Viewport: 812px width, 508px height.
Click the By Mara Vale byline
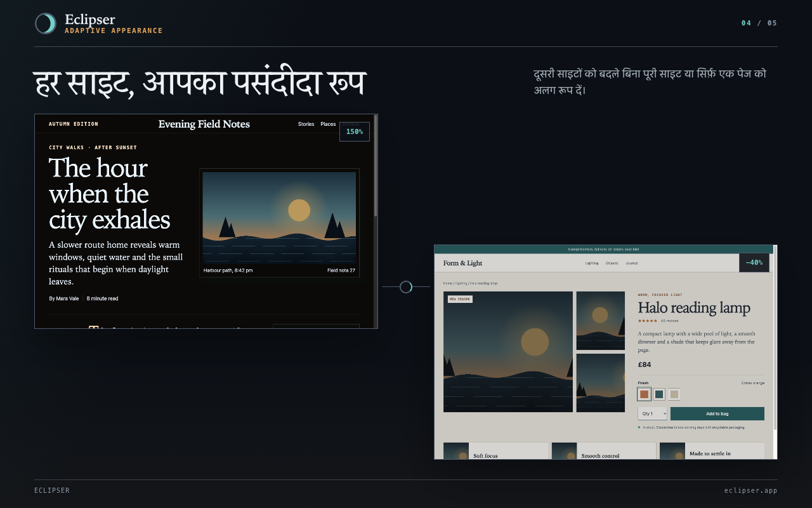click(x=65, y=298)
